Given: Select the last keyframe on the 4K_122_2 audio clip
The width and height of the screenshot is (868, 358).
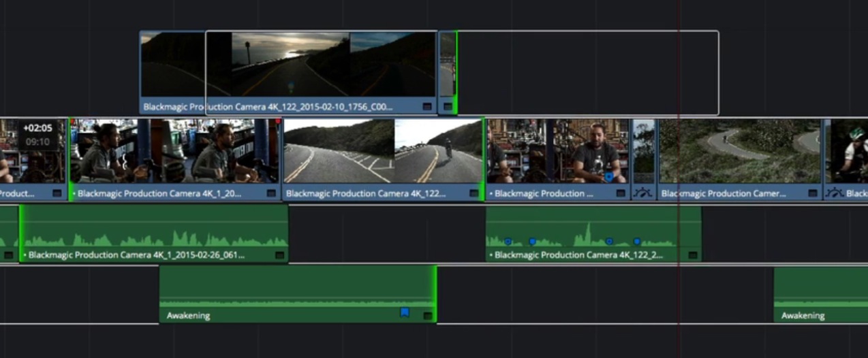Looking at the screenshot, I should tap(637, 241).
